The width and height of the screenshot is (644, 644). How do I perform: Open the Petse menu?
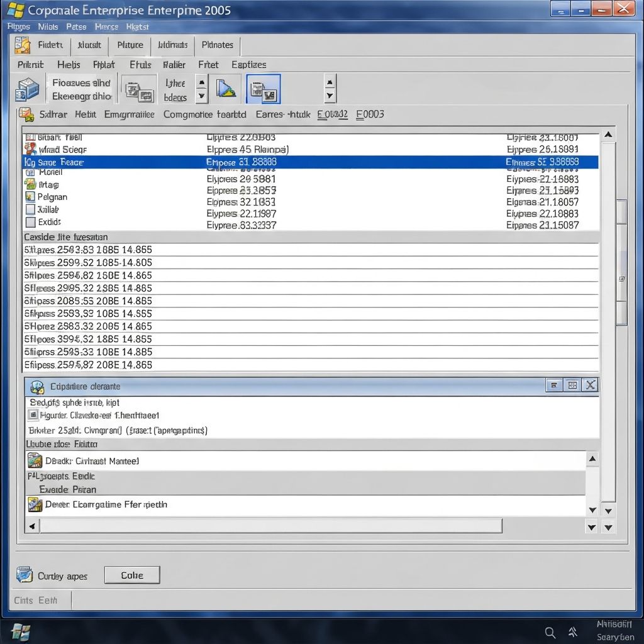[x=76, y=26]
